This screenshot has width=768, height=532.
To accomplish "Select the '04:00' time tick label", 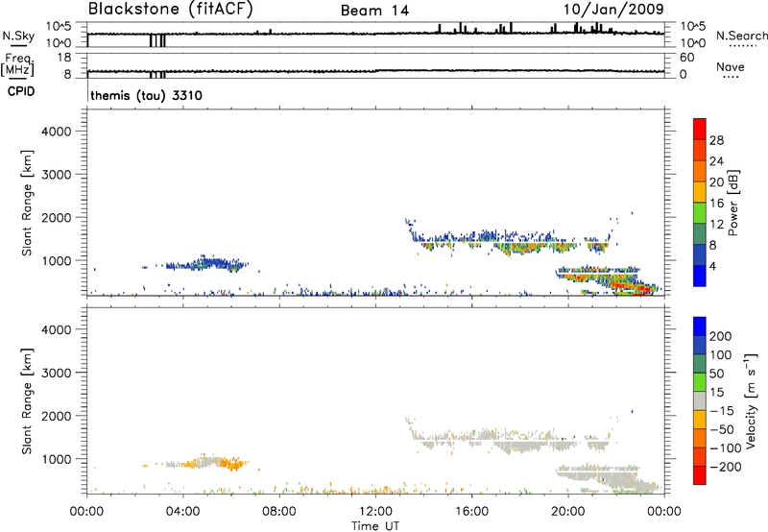I will 183,512.
